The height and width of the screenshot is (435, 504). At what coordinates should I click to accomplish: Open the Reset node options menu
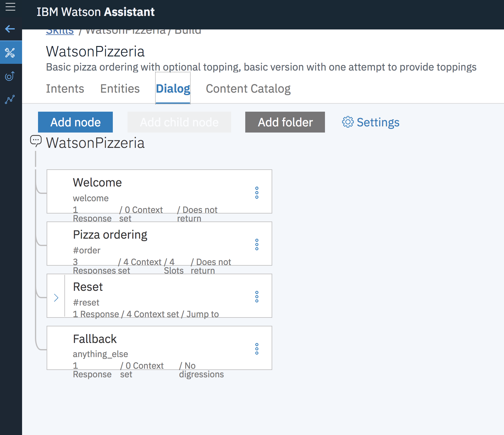pyautogui.click(x=257, y=297)
